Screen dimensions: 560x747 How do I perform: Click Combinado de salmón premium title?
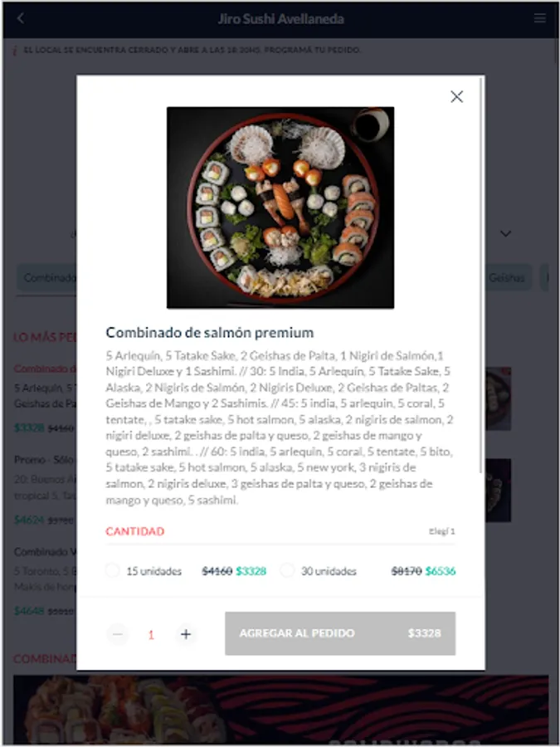pyautogui.click(x=210, y=333)
